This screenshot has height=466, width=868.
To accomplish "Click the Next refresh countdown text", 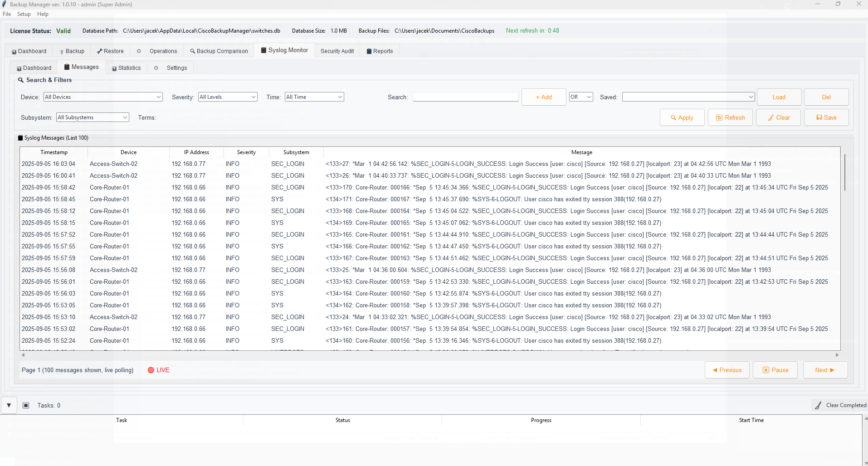I will point(532,31).
